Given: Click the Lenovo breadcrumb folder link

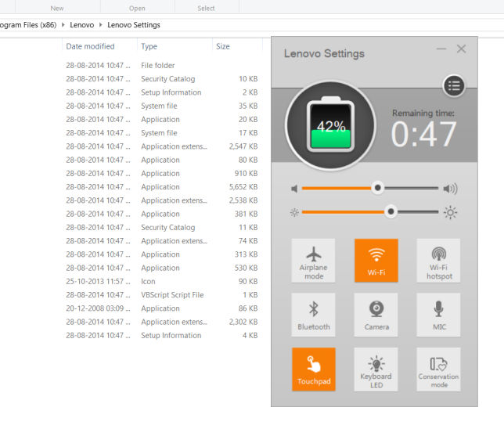Looking at the screenshot, I should pos(82,25).
